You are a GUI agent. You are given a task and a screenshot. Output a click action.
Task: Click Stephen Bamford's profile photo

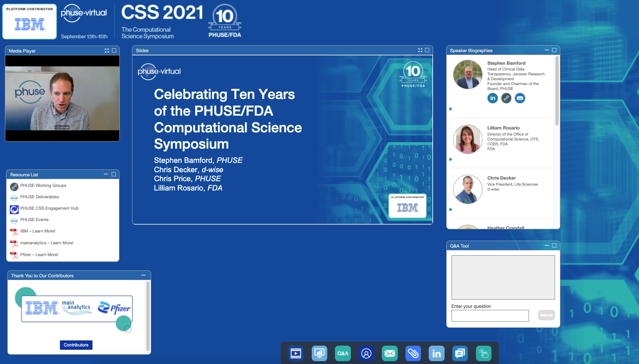point(468,75)
